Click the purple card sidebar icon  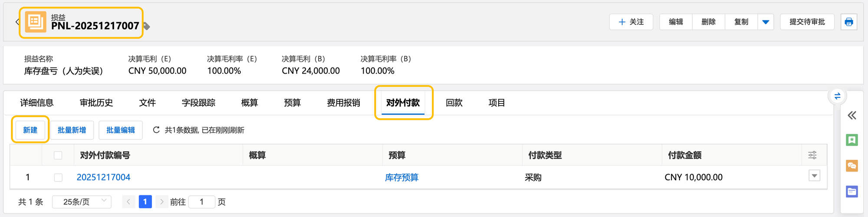coord(852,191)
